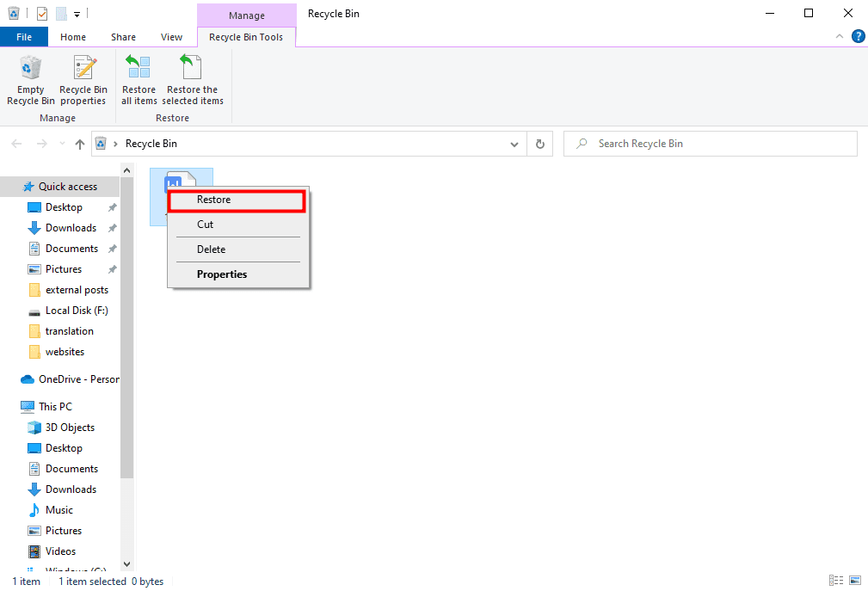The width and height of the screenshot is (868, 591).
Task: Open the File menu button
Action: click(x=24, y=37)
